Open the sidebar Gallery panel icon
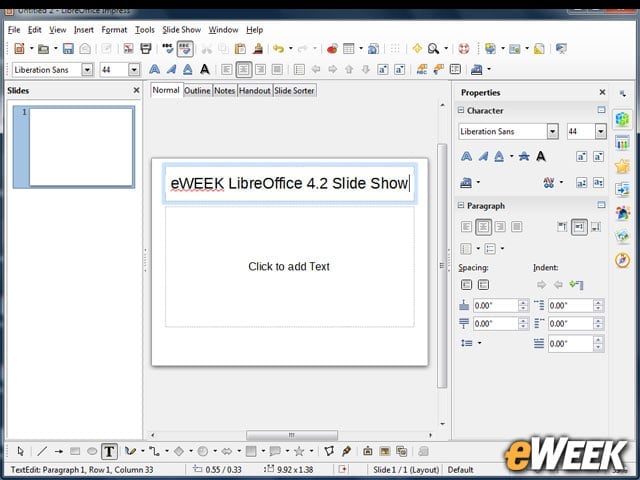The image size is (640, 480). (622, 236)
